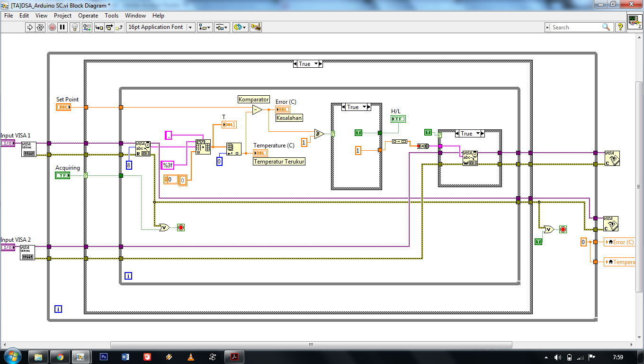Image resolution: width=644 pixels, height=364 pixels.
Task: Open the Distribute Objects dropdown
Action: coord(222,27)
